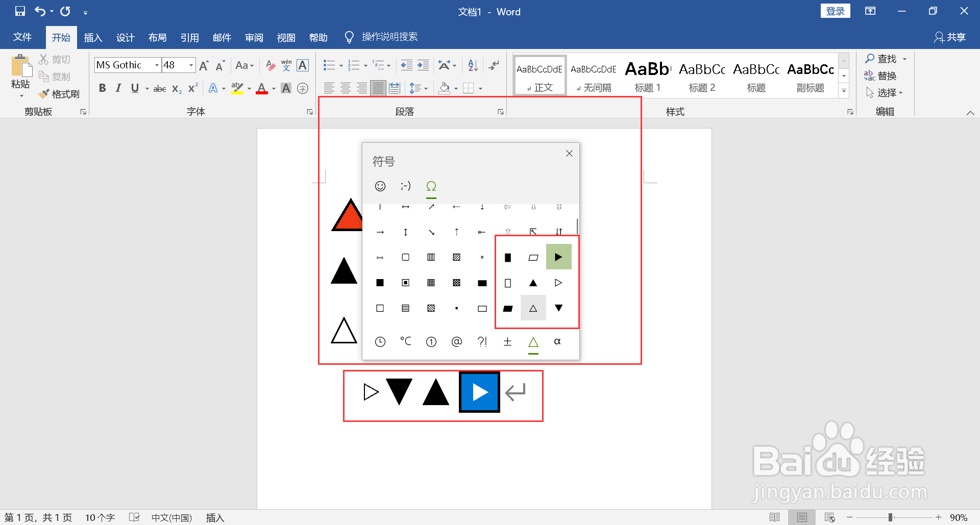Open the Review ribbon tab
This screenshot has height=525, width=980.
(x=254, y=37)
